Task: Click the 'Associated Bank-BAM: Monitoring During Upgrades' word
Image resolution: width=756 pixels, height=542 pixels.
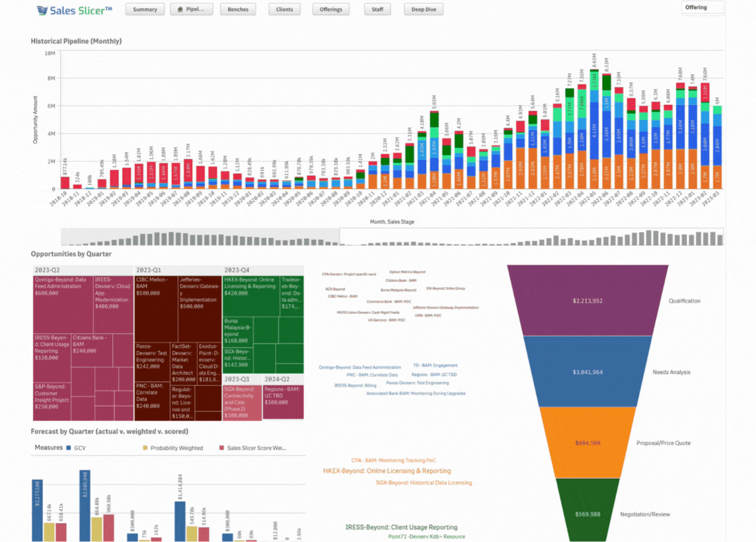Action: coord(416,393)
